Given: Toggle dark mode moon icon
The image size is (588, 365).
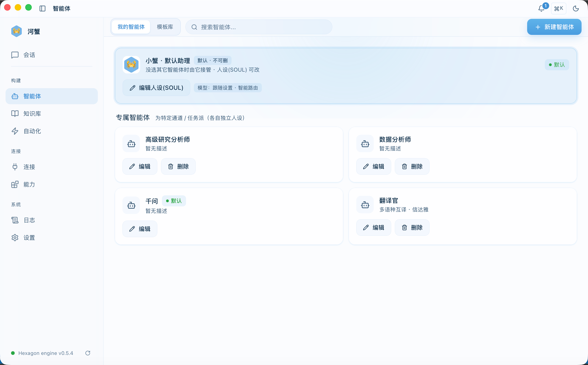Looking at the screenshot, I should point(576,9).
